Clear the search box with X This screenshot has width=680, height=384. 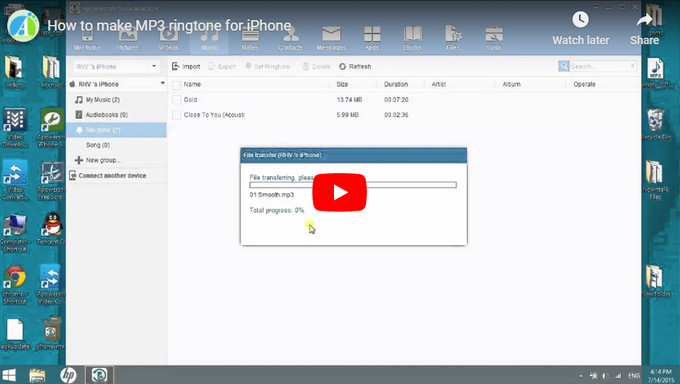(633, 66)
